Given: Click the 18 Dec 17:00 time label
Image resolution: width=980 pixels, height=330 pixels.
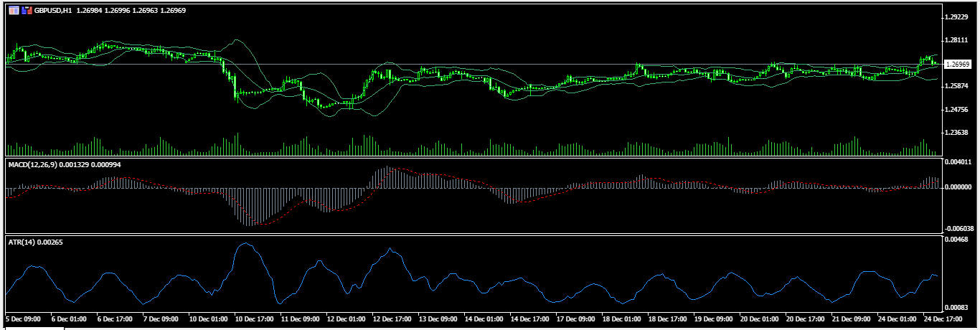Looking at the screenshot, I should pyautogui.click(x=666, y=318).
